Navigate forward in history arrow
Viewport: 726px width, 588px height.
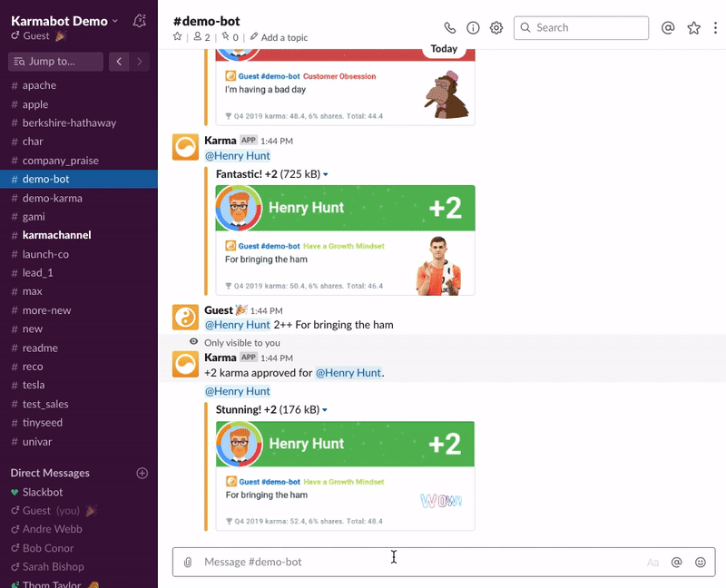point(140,62)
